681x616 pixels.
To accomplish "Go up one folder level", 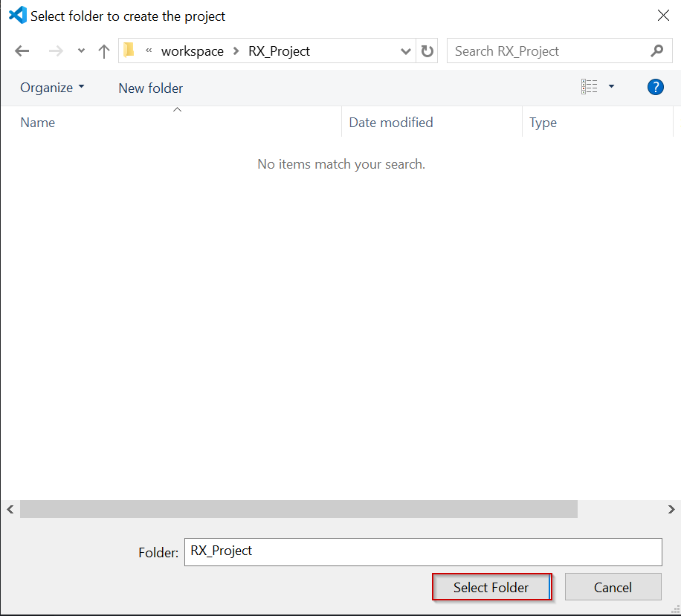I will click(104, 51).
